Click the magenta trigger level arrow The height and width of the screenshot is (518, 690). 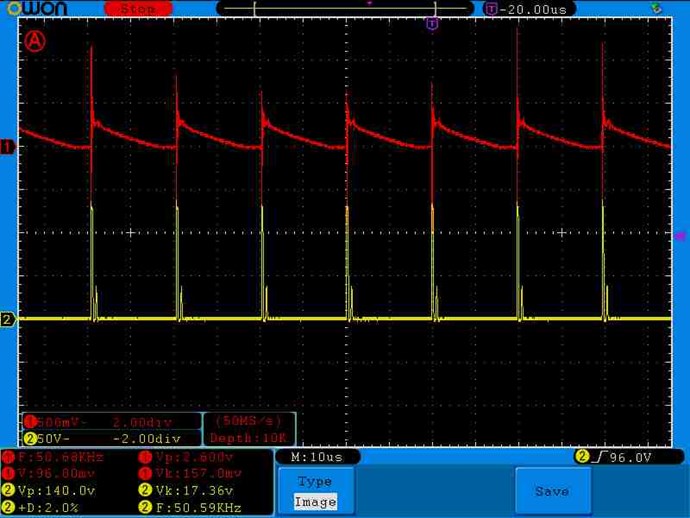(680, 236)
